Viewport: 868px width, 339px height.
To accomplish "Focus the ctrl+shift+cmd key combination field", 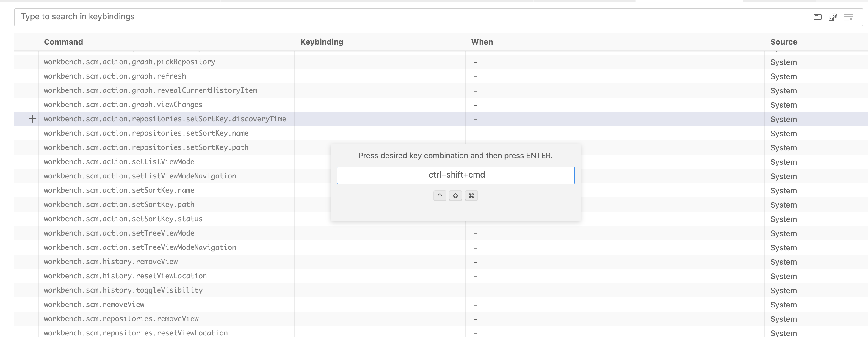I will [455, 175].
